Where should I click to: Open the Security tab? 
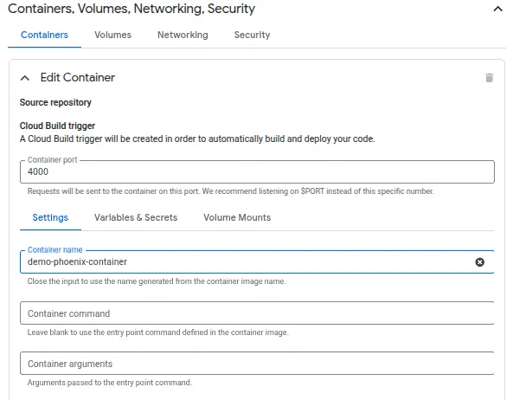tap(252, 35)
